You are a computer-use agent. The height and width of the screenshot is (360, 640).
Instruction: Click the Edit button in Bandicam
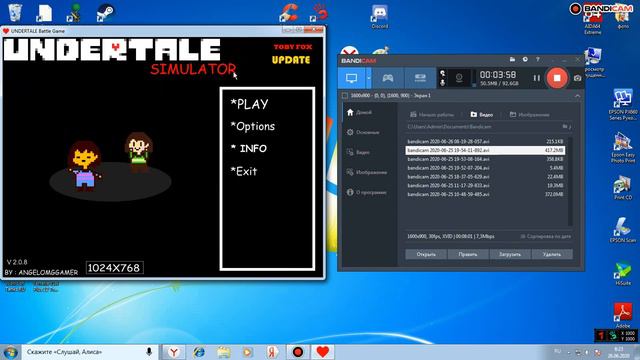pos(468,254)
